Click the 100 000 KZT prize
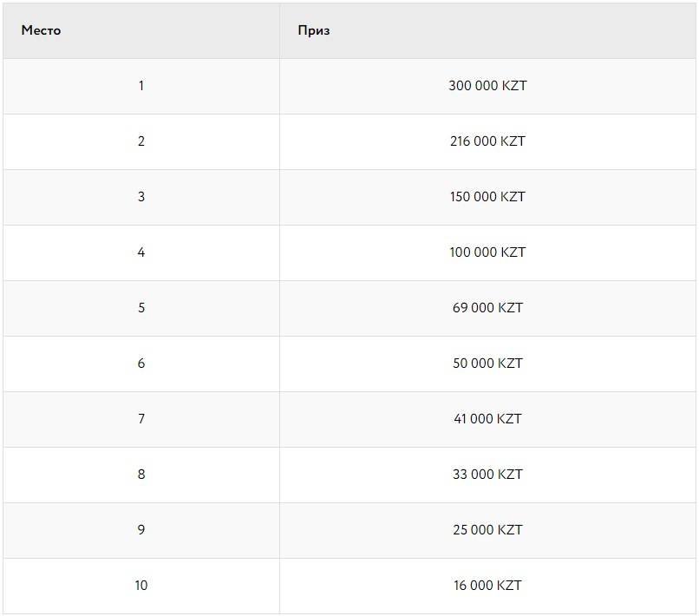Screen dimensions: 699x616 click(x=487, y=252)
